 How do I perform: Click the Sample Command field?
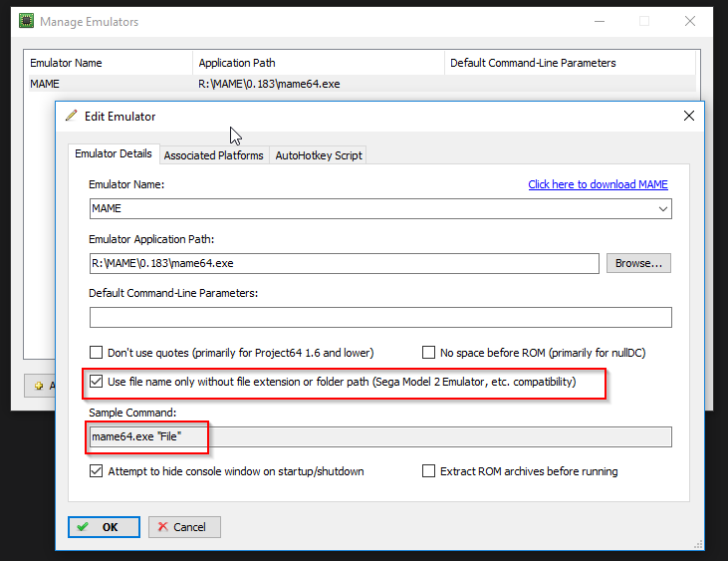380,436
